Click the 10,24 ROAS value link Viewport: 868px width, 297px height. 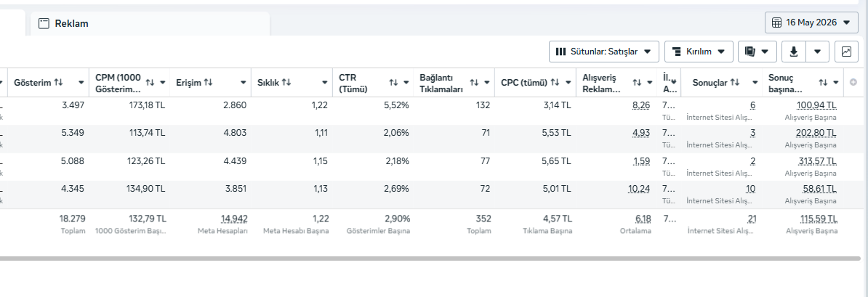[639, 189]
